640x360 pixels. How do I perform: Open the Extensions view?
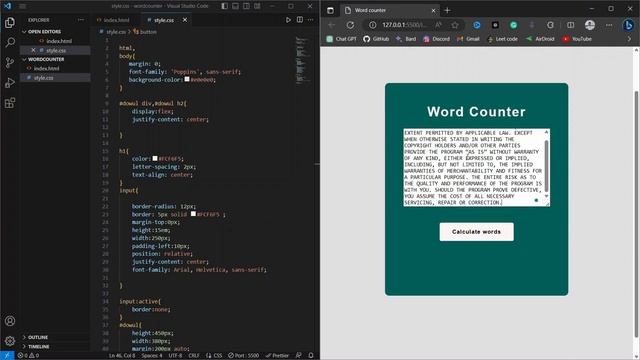pos(10,102)
